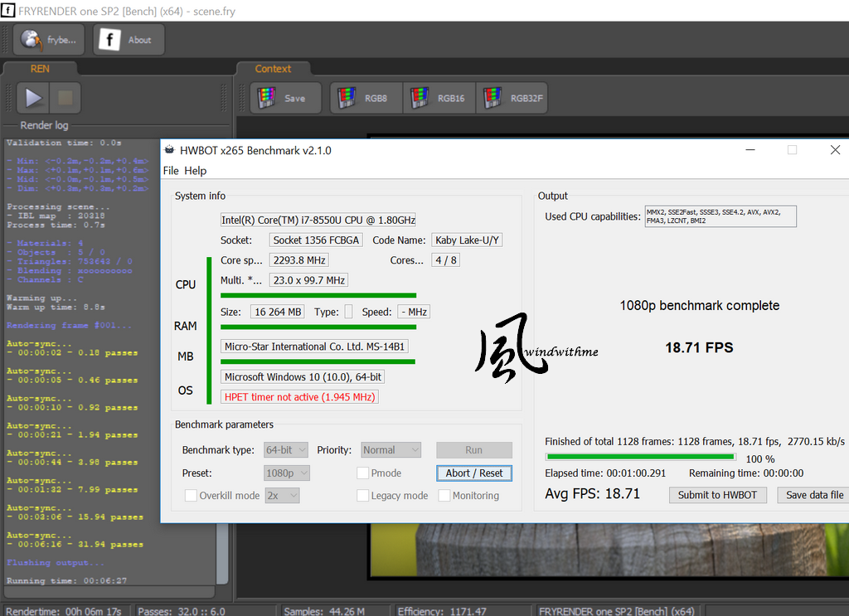Click the empty RAM Type field

pyautogui.click(x=348, y=312)
